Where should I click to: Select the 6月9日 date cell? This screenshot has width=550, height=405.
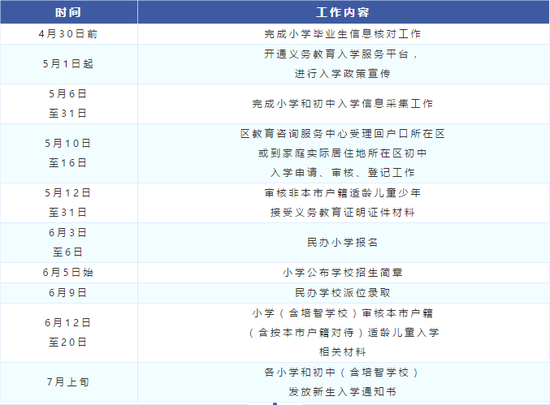click(x=68, y=293)
